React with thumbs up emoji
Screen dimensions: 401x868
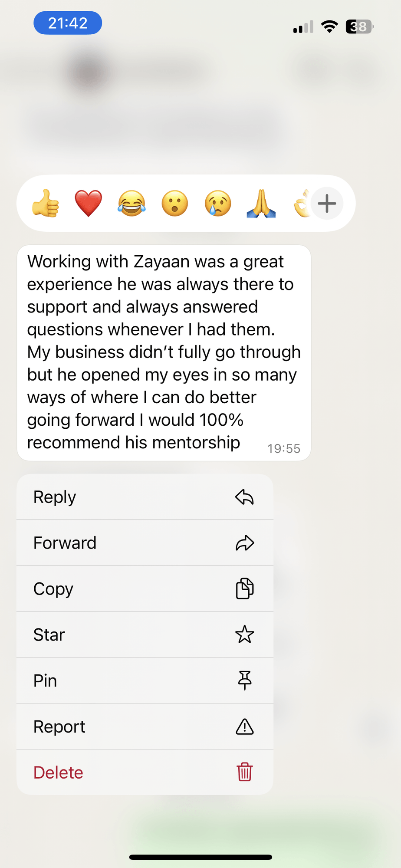tap(46, 203)
